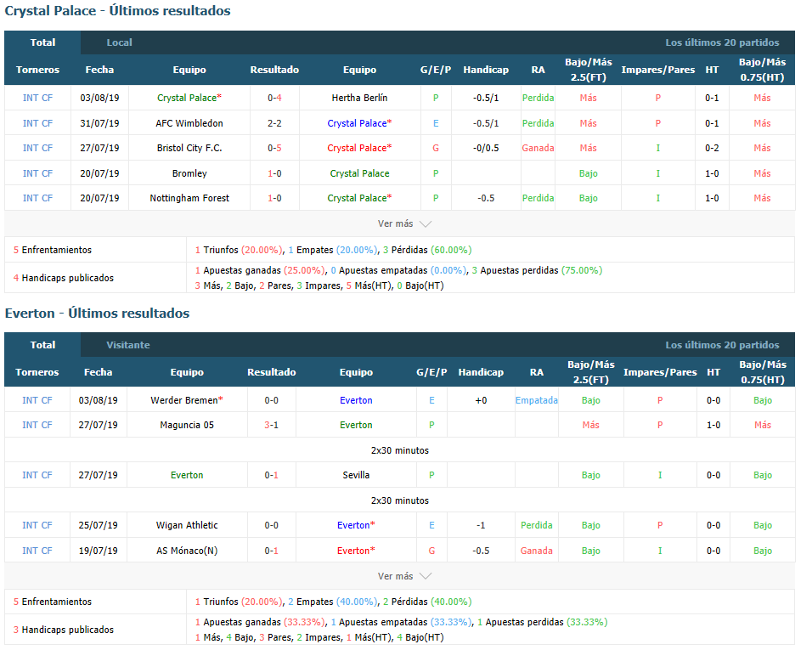Screen dimensions: 812x650
Task: Click Crystal Palace in the Bromley row
Action: click(x=359, y=173)
